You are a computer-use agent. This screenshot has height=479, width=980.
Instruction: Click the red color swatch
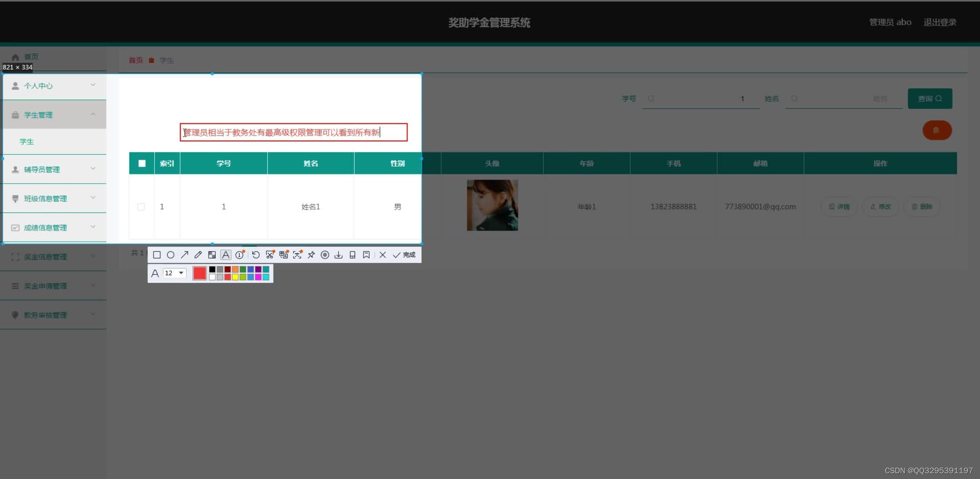point(198,273)
